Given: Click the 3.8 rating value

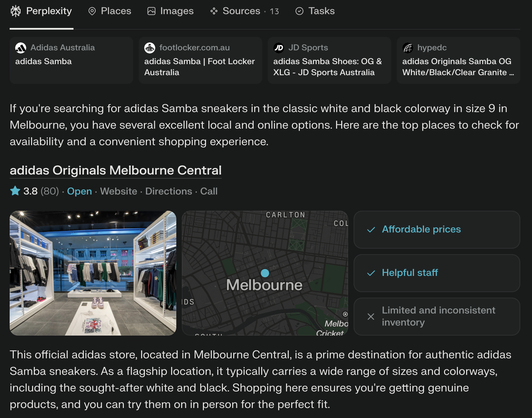Looking at the screenshot, I should point(30,191).
